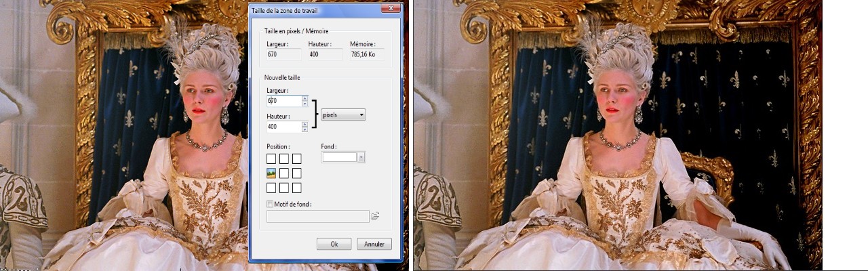Select the bottom-left position anchor

tap(271, 188)
